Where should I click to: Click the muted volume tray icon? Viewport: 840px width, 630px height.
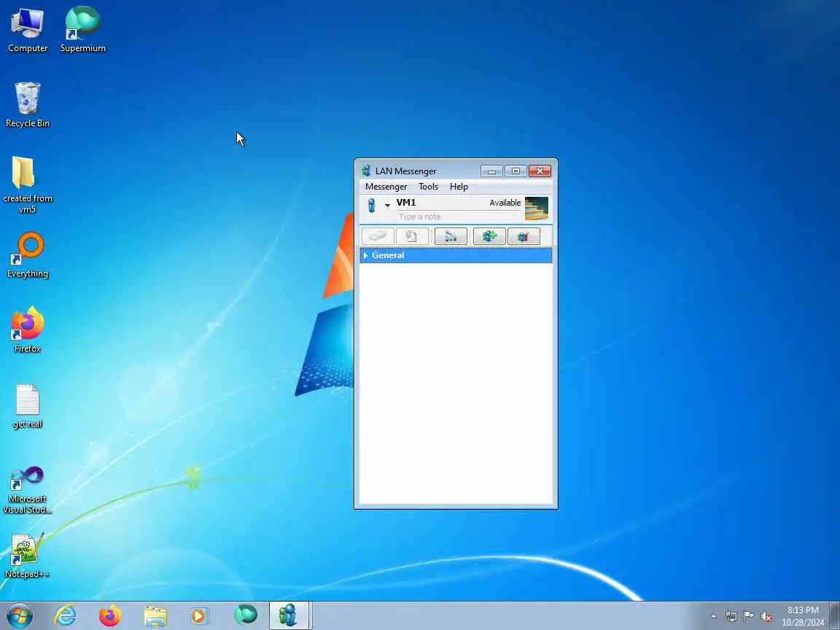pos(766,616)
